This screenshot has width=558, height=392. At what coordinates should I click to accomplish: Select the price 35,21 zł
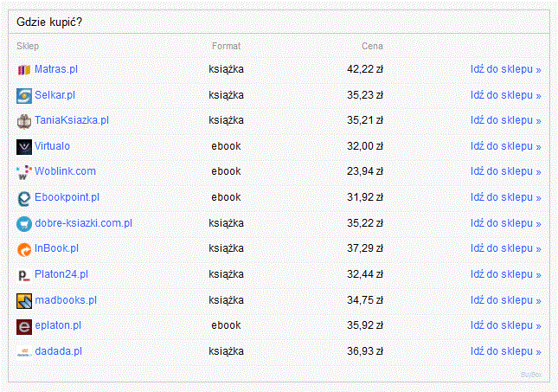point(365,120)
